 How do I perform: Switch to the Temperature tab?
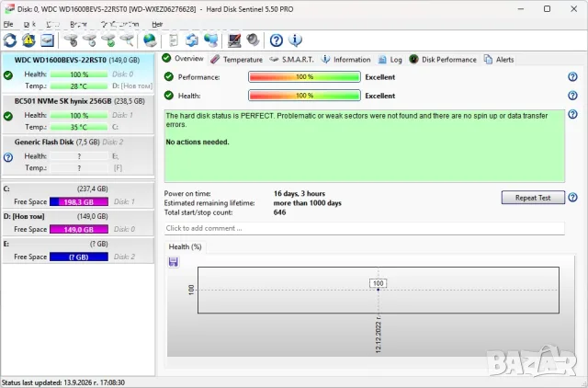coord(237,59)
